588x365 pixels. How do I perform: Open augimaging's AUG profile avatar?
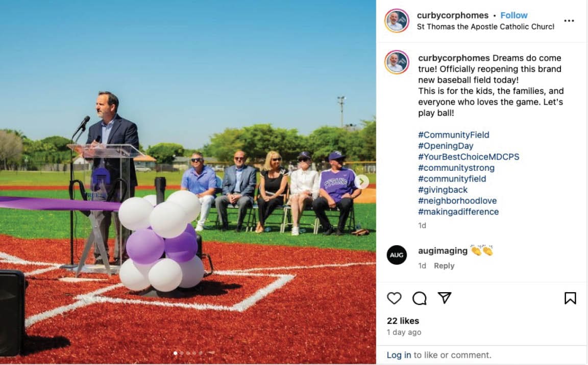397,255
